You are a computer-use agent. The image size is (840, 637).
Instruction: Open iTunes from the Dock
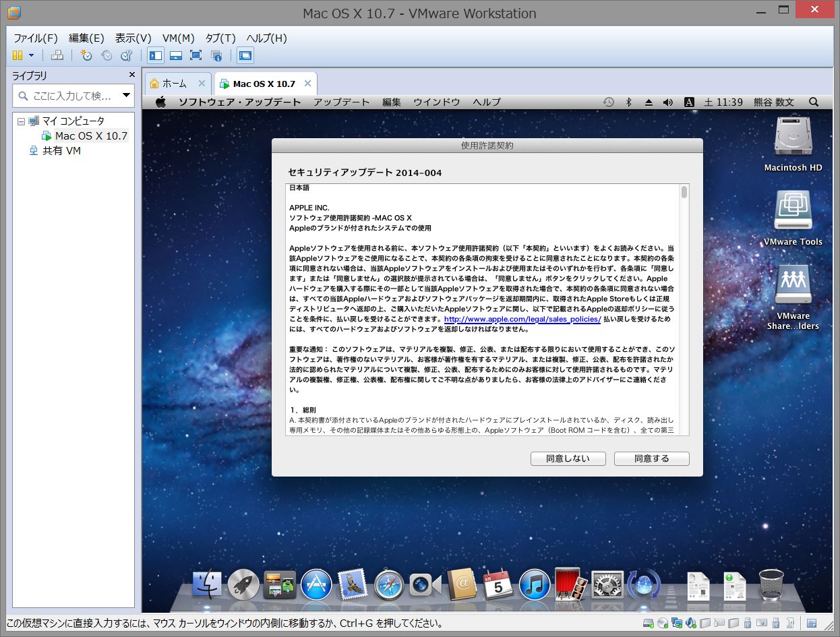(535, 584)
